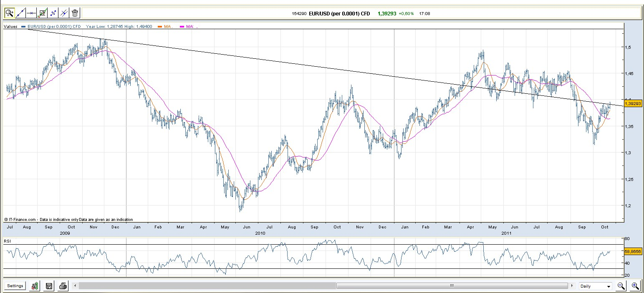Click the Values label above chart

coord(10,26)
